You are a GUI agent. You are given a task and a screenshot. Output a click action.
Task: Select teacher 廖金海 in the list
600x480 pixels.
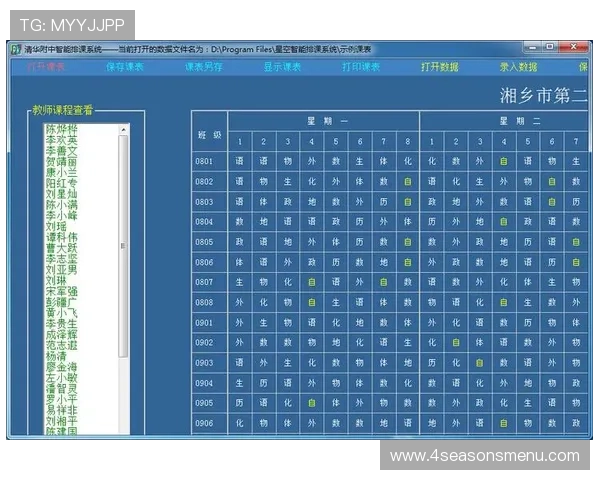pyautogui.click(x=61, y=367)
